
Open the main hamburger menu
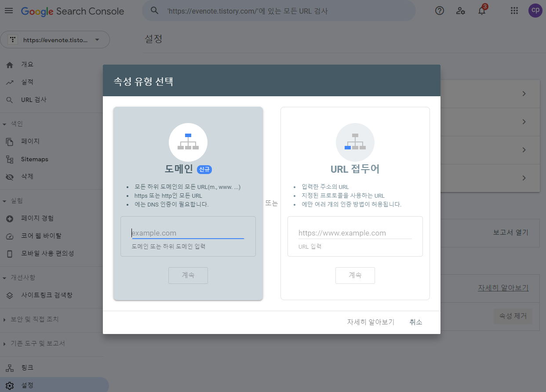[9, 11]
